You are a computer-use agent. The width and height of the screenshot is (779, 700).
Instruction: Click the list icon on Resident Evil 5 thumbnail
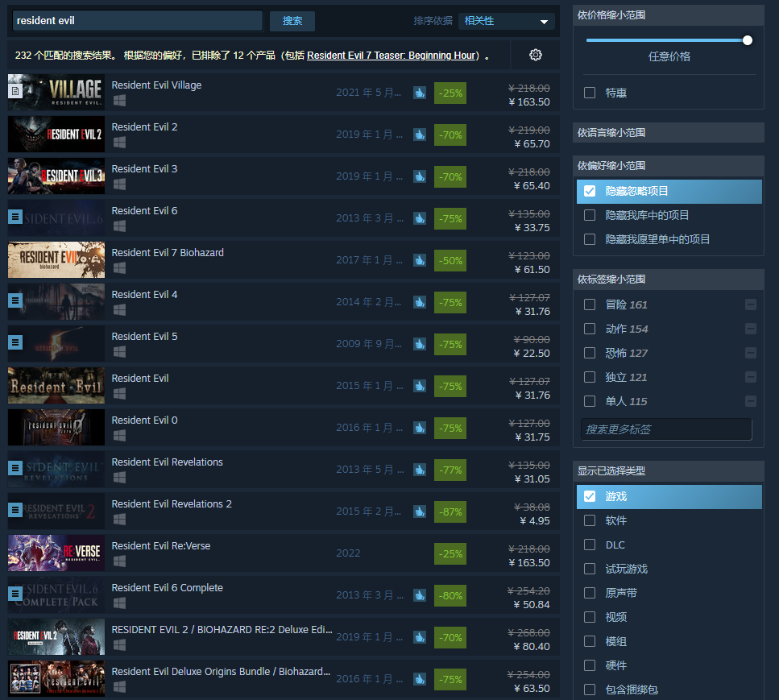[15, 342]
